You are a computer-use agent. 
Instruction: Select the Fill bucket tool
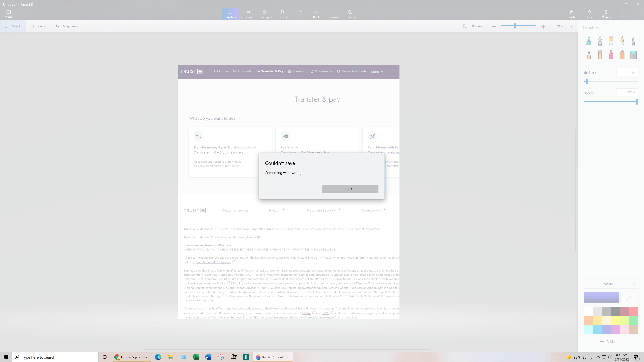click(x=633, y=55)
